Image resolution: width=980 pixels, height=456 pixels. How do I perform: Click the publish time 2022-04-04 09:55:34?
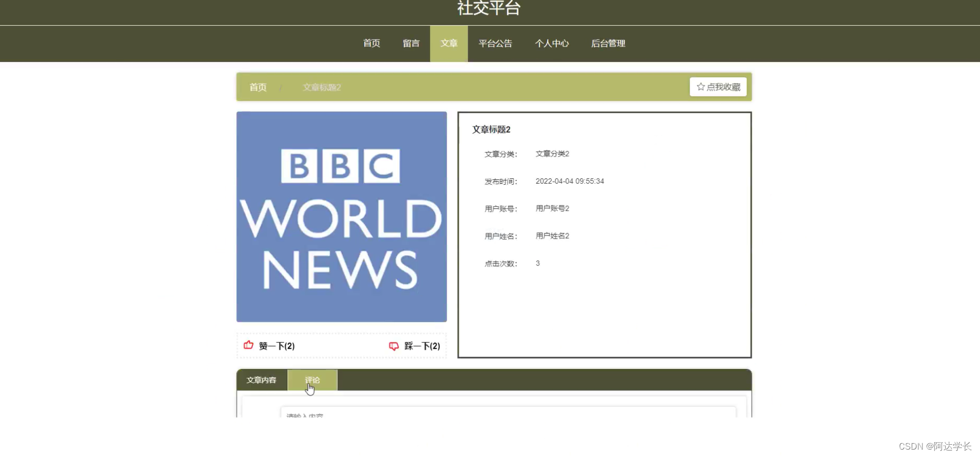570,181
